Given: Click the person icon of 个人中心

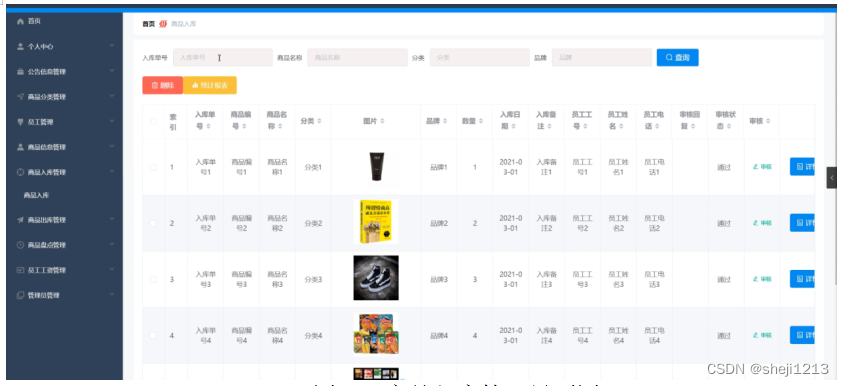Looking at the screenshot, I should [20, 46].
